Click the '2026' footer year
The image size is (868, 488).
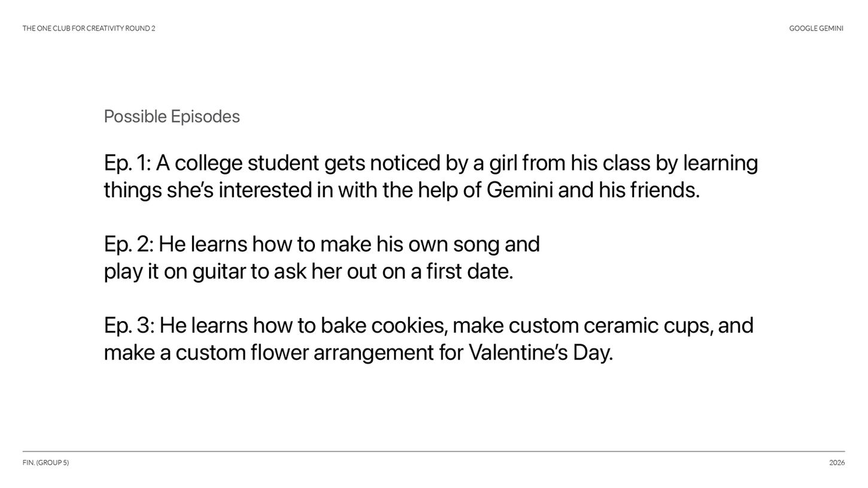pyautogui.click(x=837, y=462)
